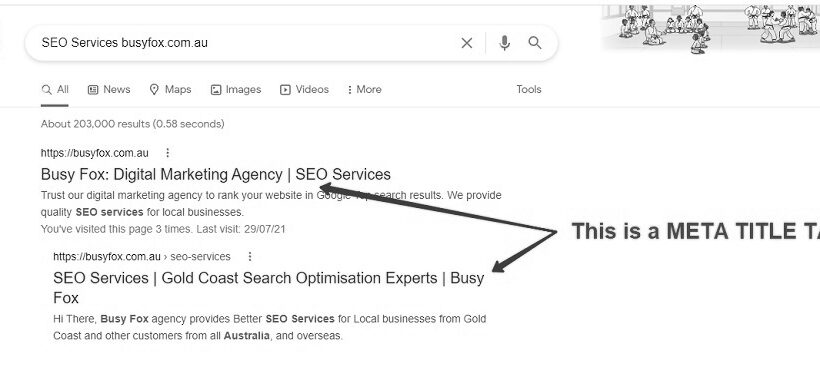Clear the search box with X icon
820x367 pixels.
pos(466,43)
